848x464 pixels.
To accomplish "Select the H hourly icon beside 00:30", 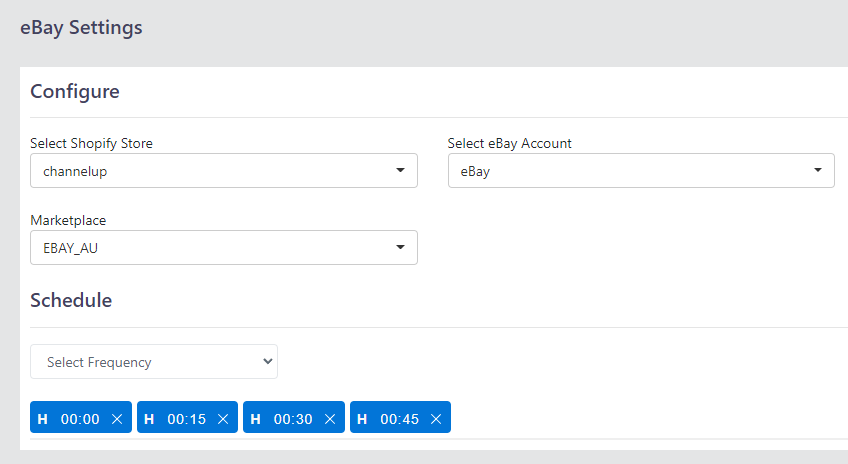I will pyautogui.click(x=256, y=419).
